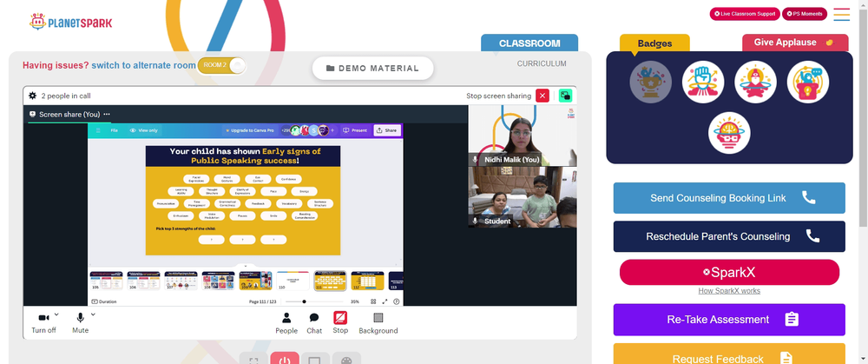Click the Give Applause tab
This screenshot has height=364, width=868.
(x=795, y=43)
